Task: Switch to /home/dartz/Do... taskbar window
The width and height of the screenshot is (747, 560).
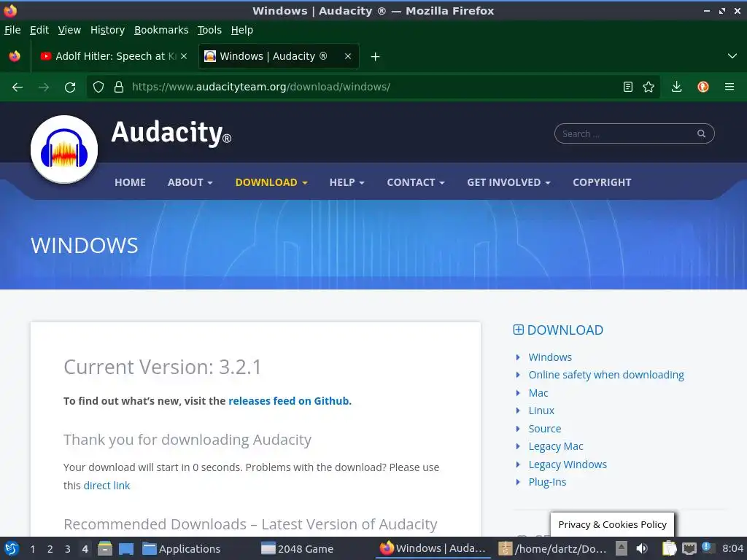Action: [x=553, y=548]
